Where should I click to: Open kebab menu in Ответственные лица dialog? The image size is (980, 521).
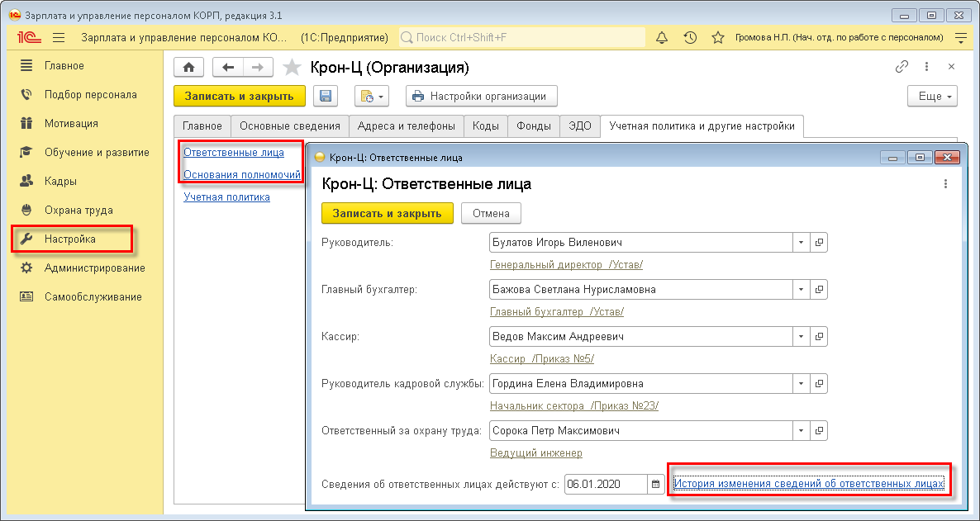pyautogui.click(x=945, y=183)
